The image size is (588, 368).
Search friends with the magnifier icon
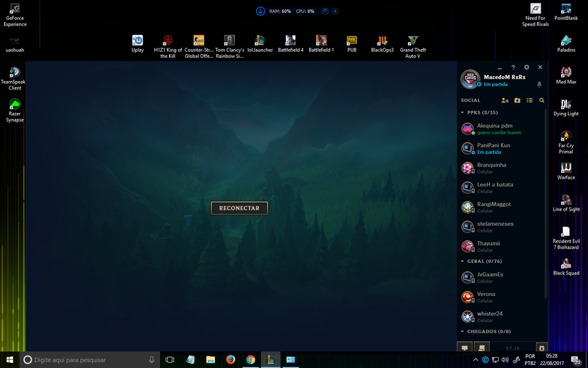pos(541,100)
